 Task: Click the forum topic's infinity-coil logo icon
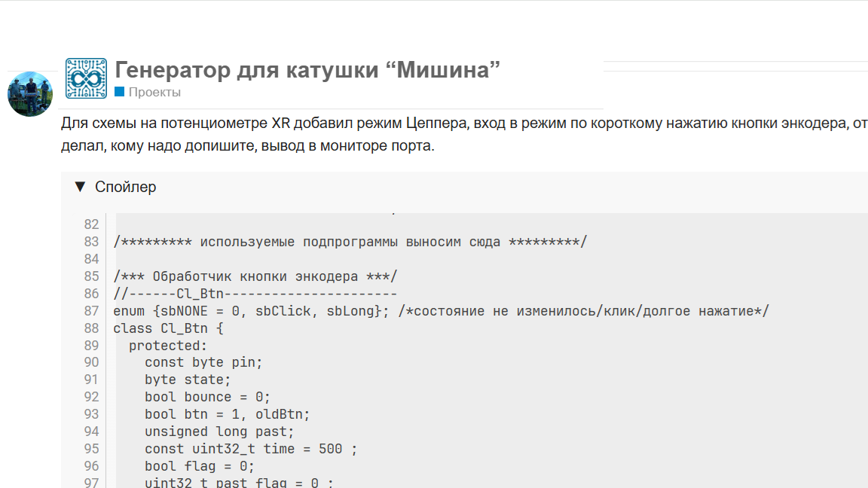[86, 77]
